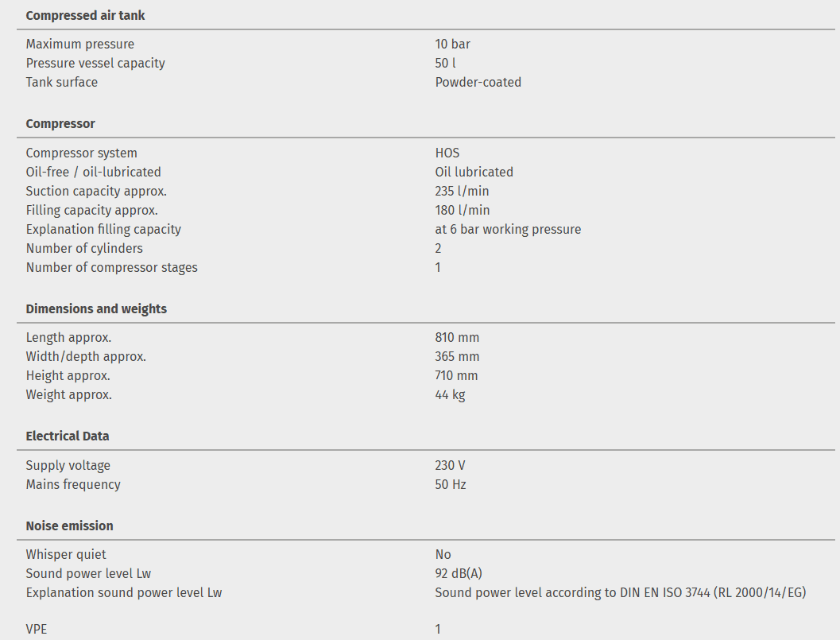Click the Powder-coated tank surface value
The image size is (840, 640).
point(478,82)
